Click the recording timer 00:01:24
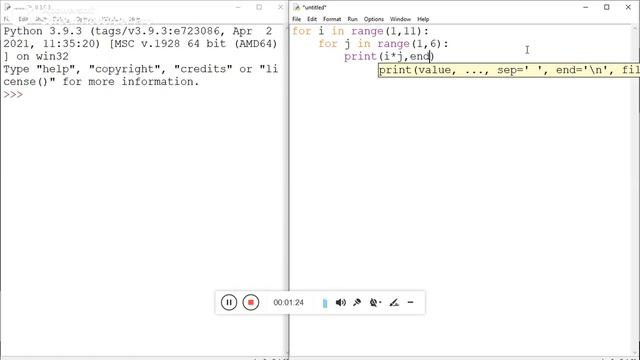The height and width of the screenshot is (360, 640). tap(289, 302)
